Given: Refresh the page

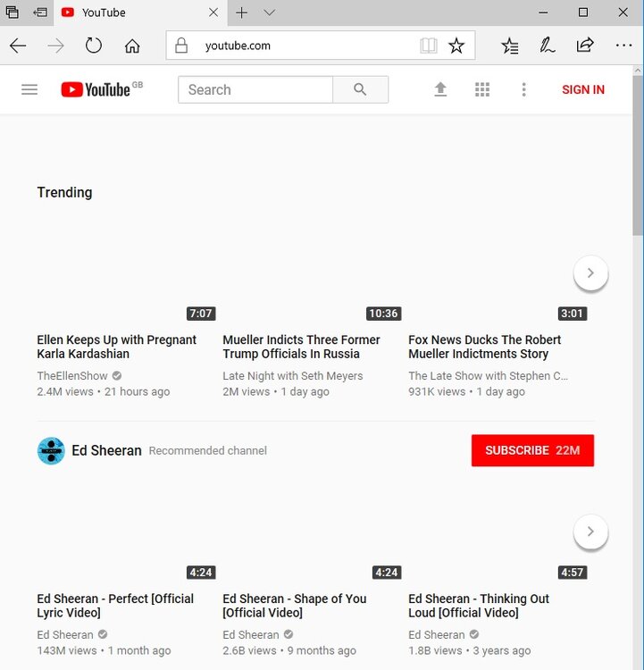Looking at the screenshot, I should tap(94, 46).
